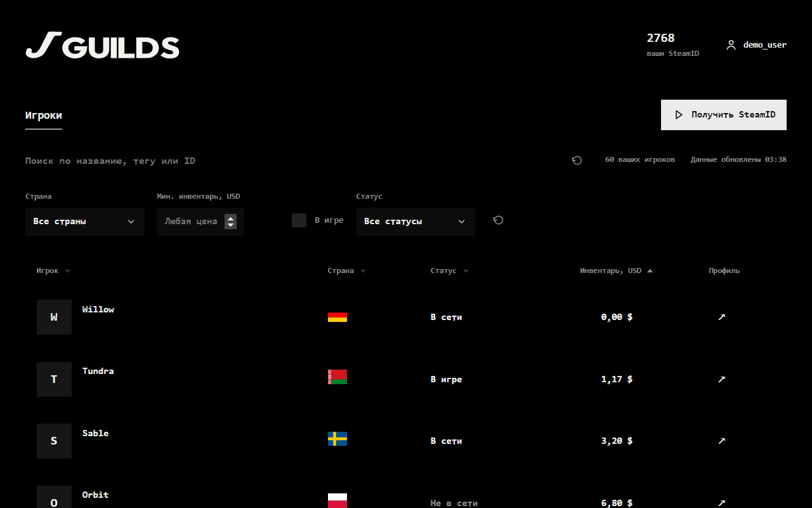Focus the 'Любая цена' minimum inventory field
The image size is (812, 508).
[200, 222]
